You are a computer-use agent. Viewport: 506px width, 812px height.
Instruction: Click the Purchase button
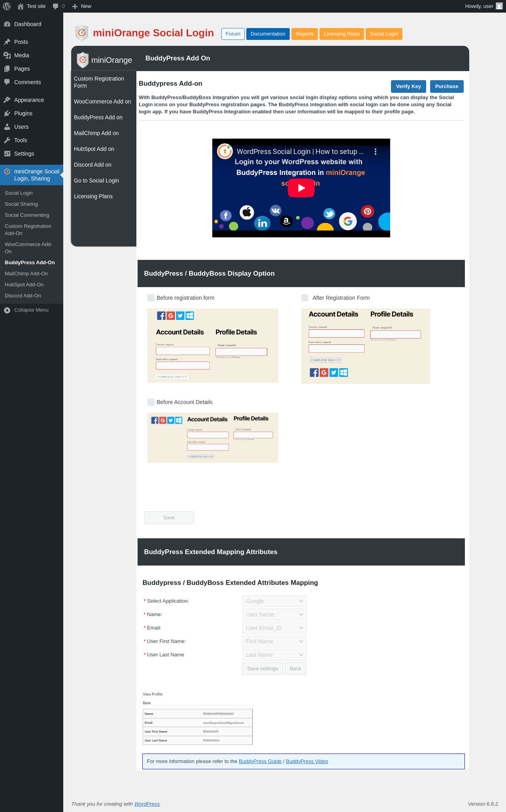pyautogui.click(x=447, y=86)
